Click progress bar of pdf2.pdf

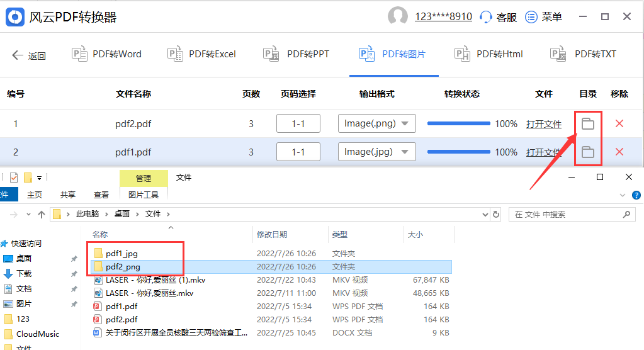tap(459, 123)
